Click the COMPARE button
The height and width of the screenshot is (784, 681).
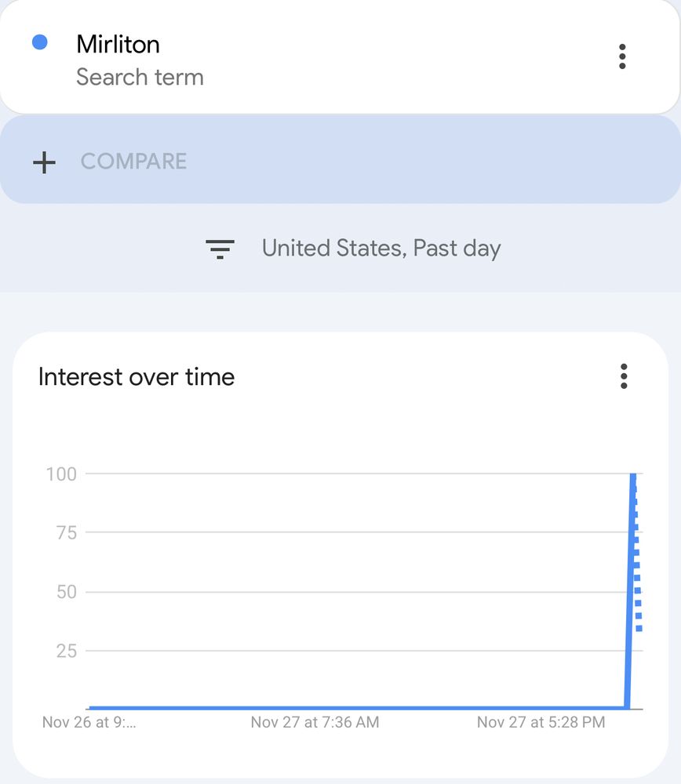tap(133, 162)
